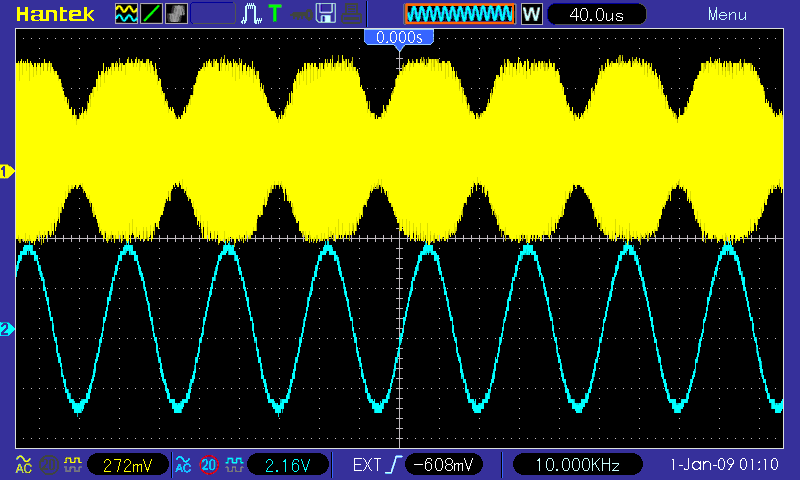800x480 pixels.
Task: Click the CH2 cyan probe square-wave icon
Action: click(234, 464)
